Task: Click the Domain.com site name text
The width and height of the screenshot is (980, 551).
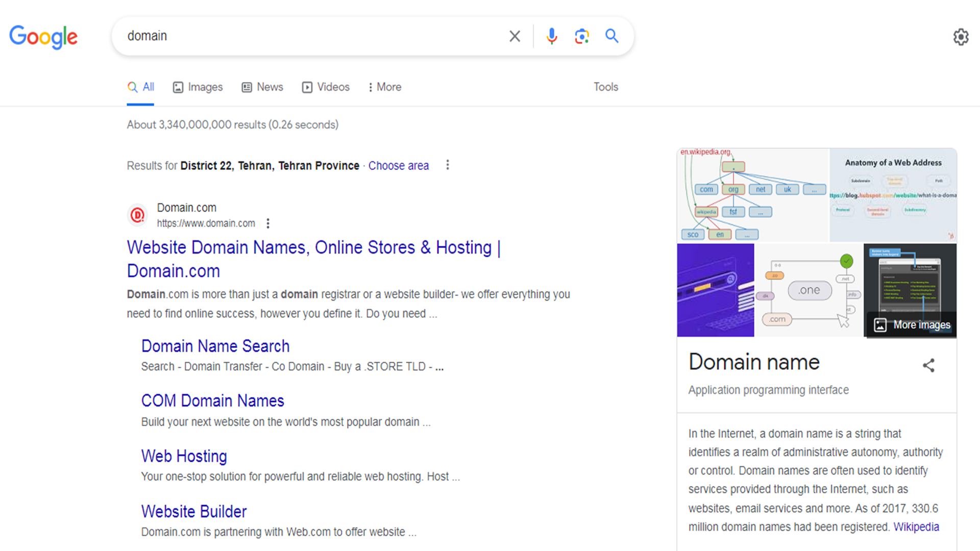Action: pos(186,208)
